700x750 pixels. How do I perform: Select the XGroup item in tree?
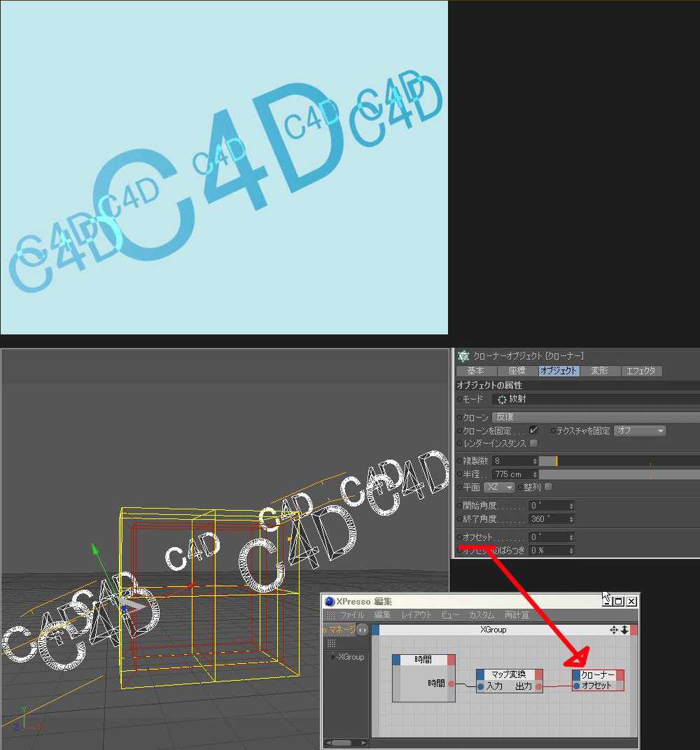click(x=351, y=657)
